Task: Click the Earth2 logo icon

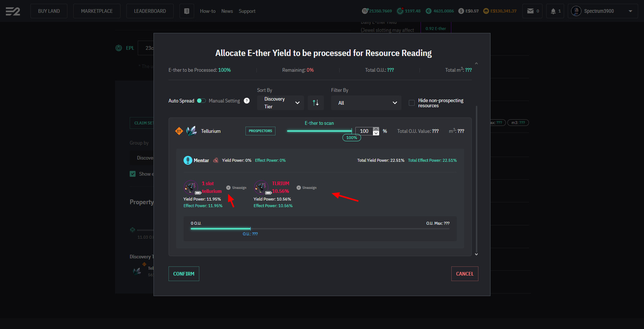Action: coord(13,11)
